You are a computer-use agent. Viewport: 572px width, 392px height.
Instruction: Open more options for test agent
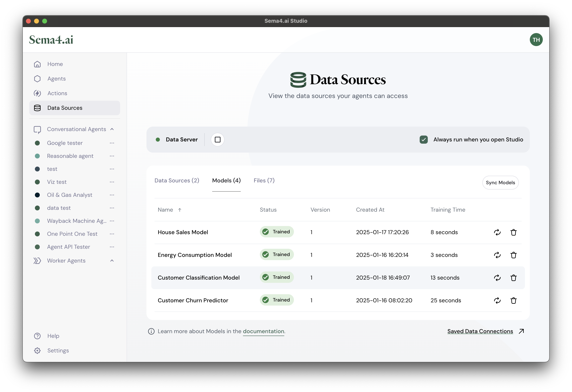tap(112, 169)
